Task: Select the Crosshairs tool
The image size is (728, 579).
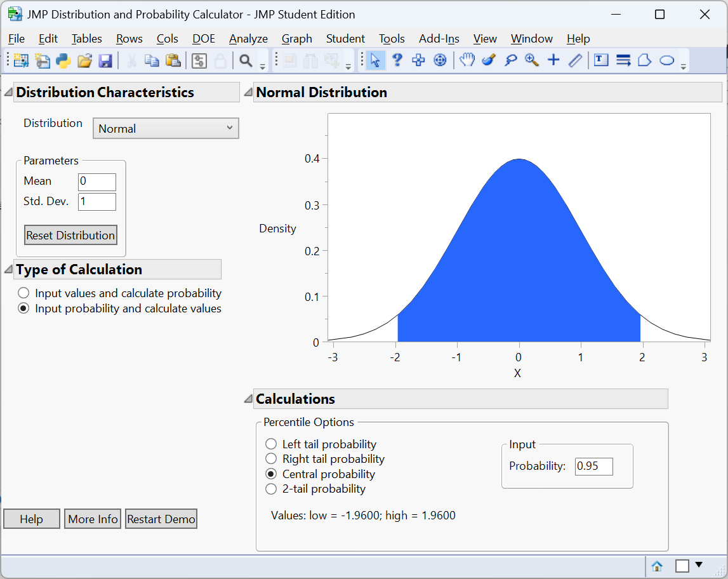Action: [553, 60]
